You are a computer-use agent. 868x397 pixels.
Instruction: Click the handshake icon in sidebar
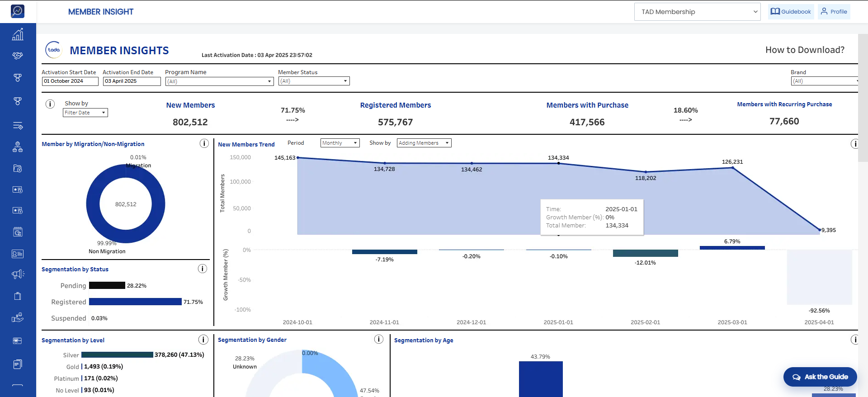[x=18, y=56]
